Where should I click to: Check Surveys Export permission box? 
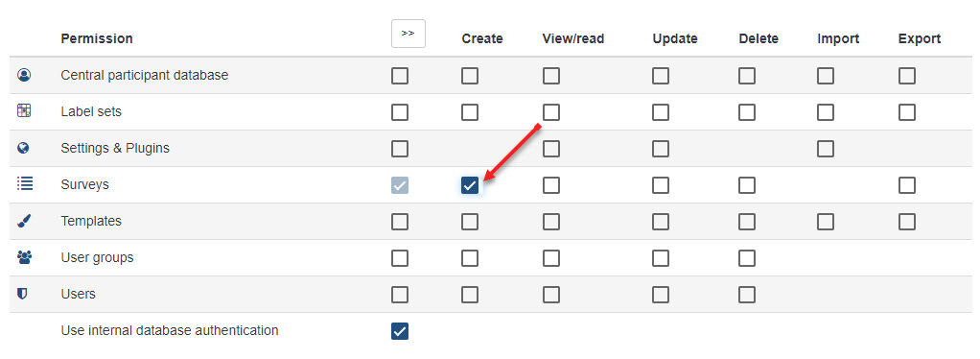(907, 185)
